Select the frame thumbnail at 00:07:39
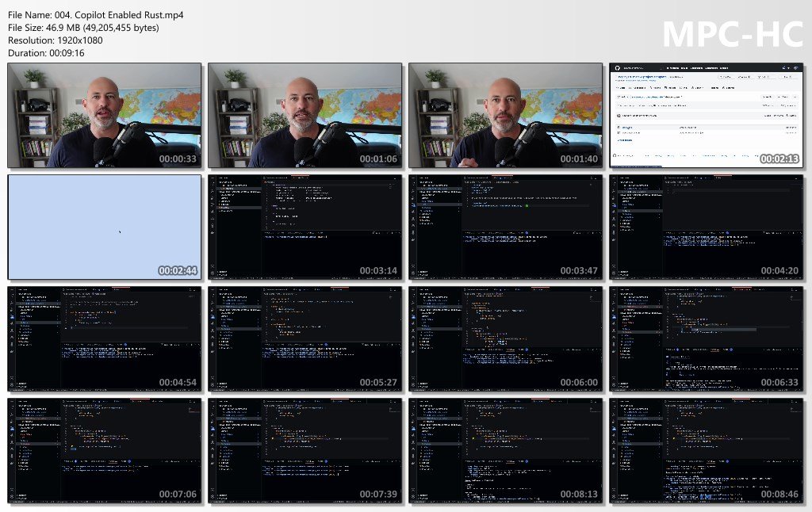Image resolution: width=812 pixels, height=512 pixels. point(305,451)
